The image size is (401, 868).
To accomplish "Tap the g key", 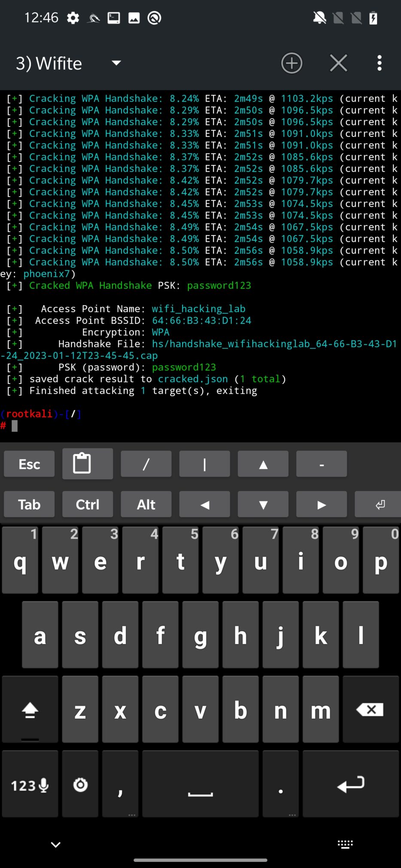I will [x=200, y=635].
